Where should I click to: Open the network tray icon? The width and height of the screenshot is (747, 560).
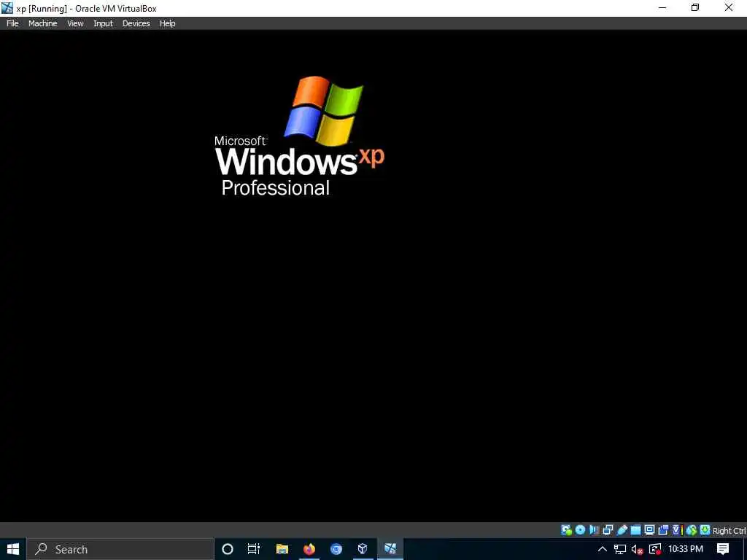pos(620,550)
